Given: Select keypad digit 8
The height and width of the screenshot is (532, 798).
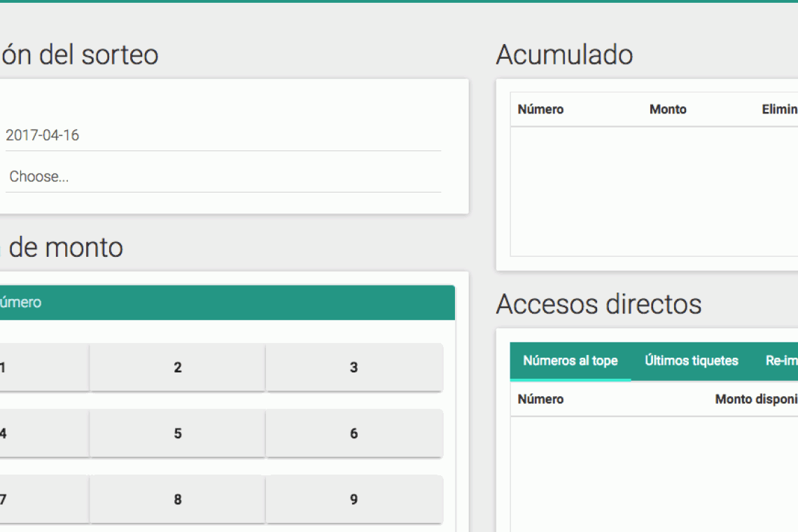Looking at the screenshot, I should (x=178, y=499).
